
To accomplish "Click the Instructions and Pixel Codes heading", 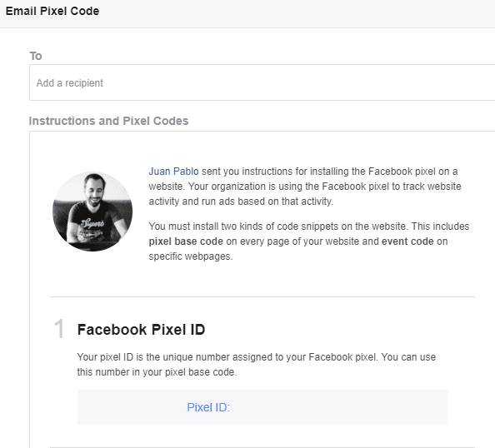I will pyautogui.click(x=108, y=121).
